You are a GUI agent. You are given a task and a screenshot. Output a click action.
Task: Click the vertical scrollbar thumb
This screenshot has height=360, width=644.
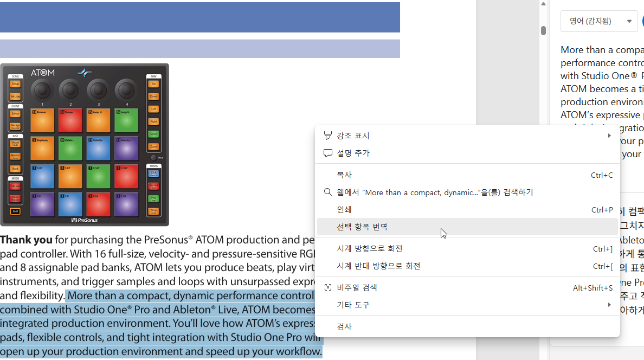point(543,30)
